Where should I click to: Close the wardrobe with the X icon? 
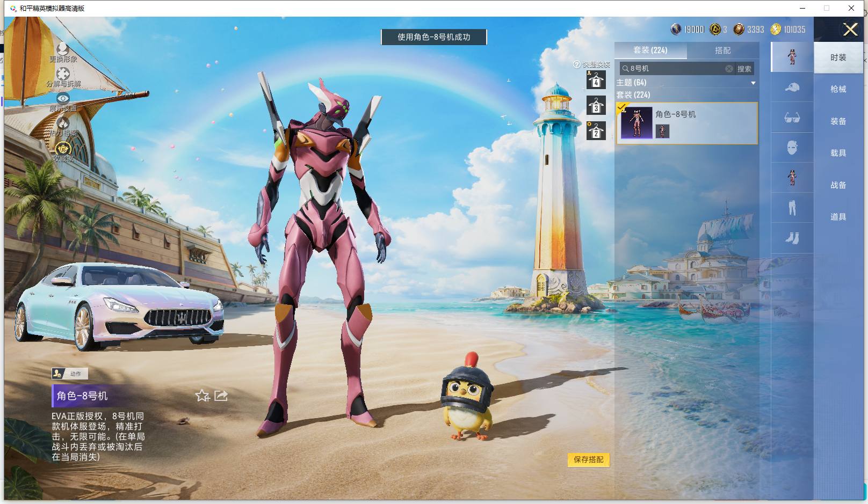(x=850, y=30)
